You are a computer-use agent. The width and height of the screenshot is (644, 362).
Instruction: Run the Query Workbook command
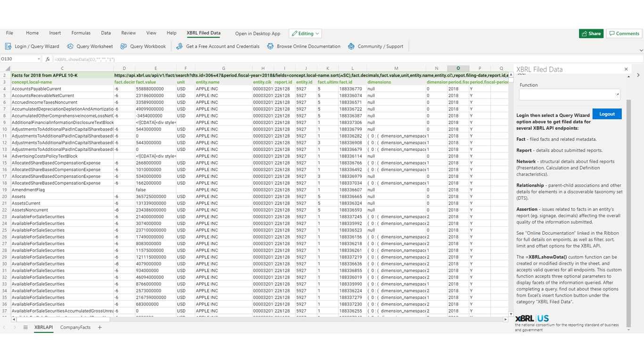click(143, 46)
